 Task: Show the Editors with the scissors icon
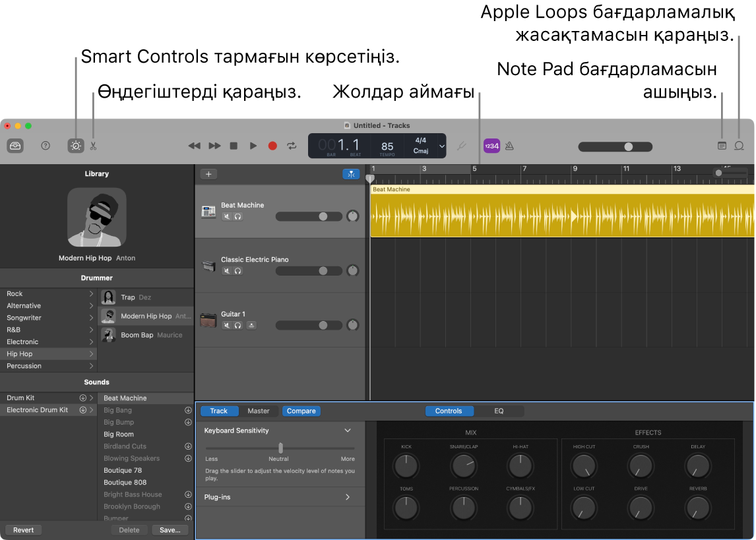[x=93, y=146]
